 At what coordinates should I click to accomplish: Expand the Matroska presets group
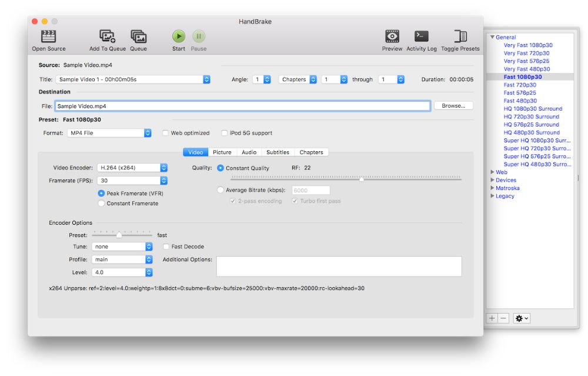coord(492,188)
